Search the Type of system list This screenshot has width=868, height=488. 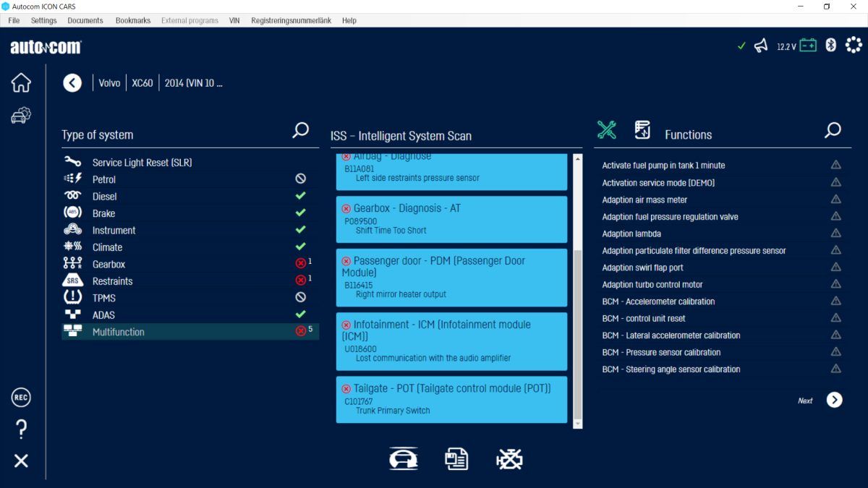tap(300, 131)
